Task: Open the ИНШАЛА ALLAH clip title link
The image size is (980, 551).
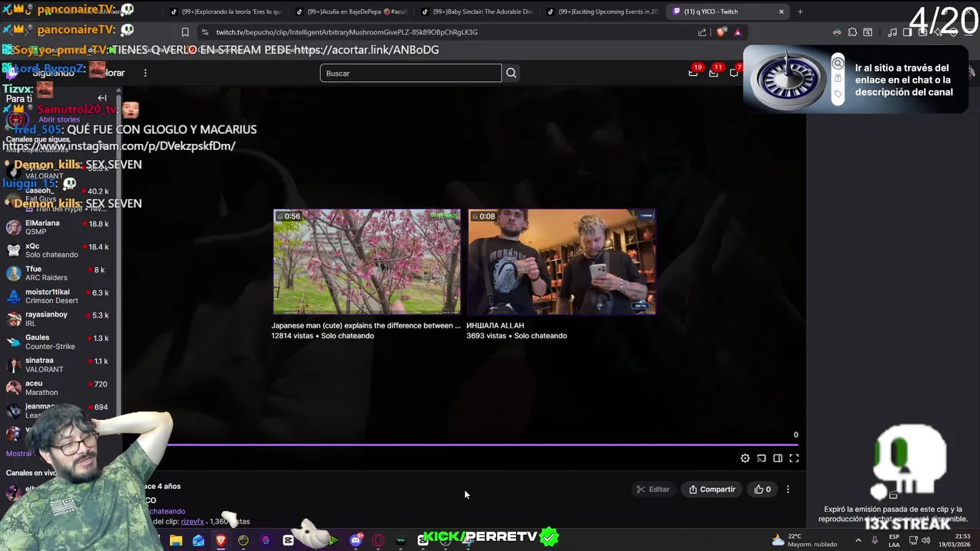Action: pos(495,325)
